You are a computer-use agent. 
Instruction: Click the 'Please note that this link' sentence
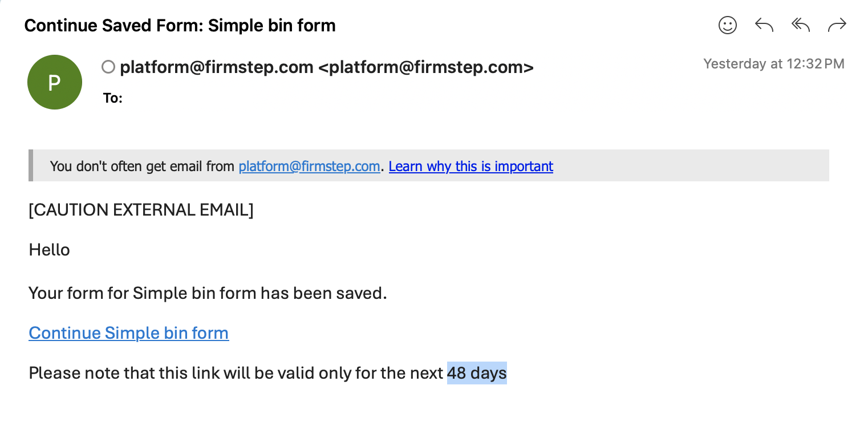[x=236, y=373]
